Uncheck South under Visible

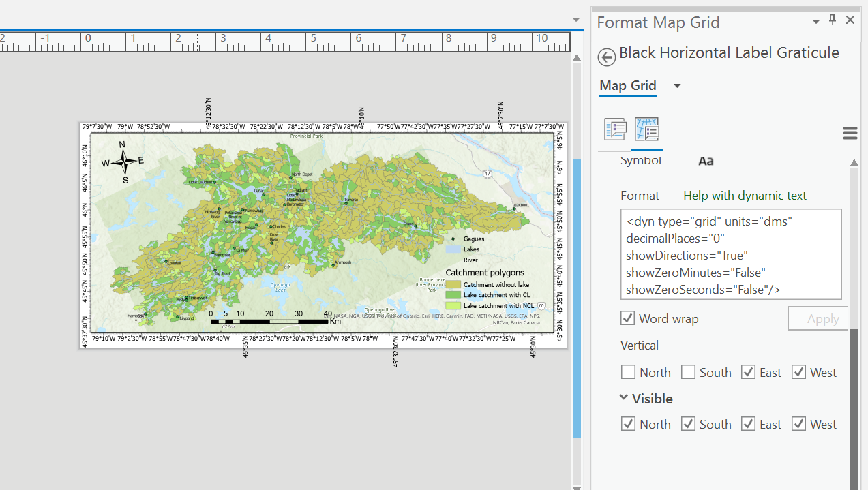coord(687,423)
